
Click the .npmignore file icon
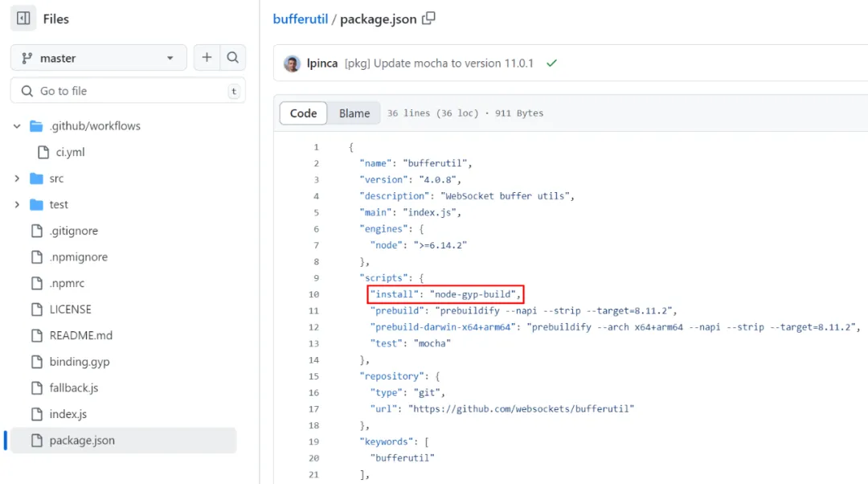(36, 257)
